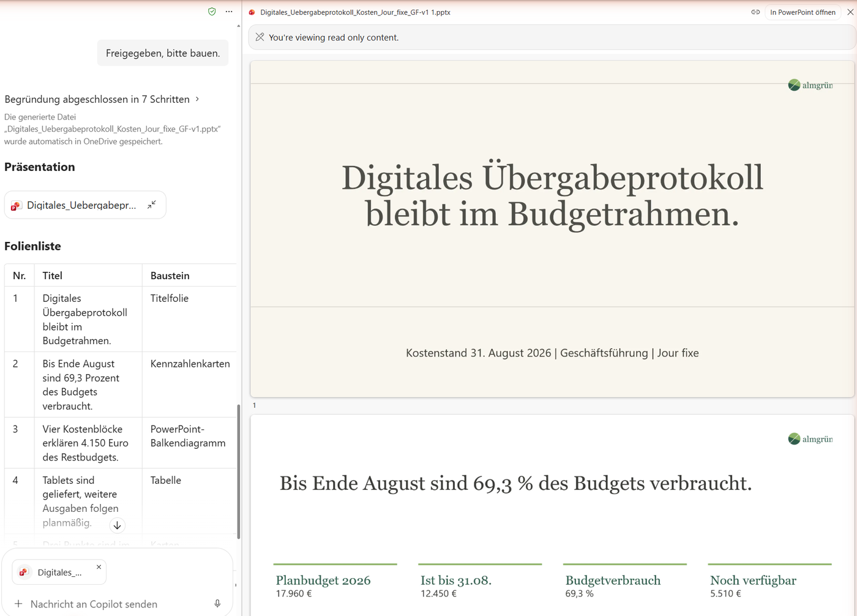This screenshot has height=616, width=857.
Task: Click the 'Tabelle' cell in row 4
Action: coord(190,501)
